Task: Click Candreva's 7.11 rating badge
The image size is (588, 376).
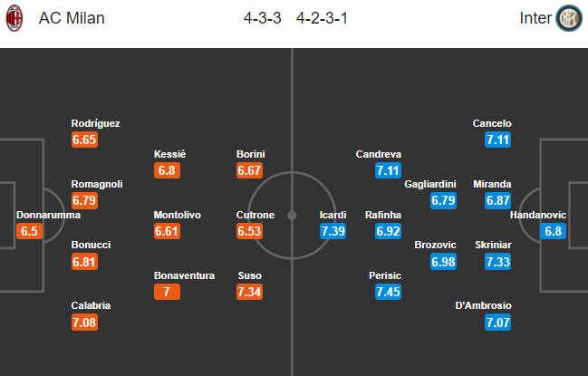Action: click(x=388, y=170)
